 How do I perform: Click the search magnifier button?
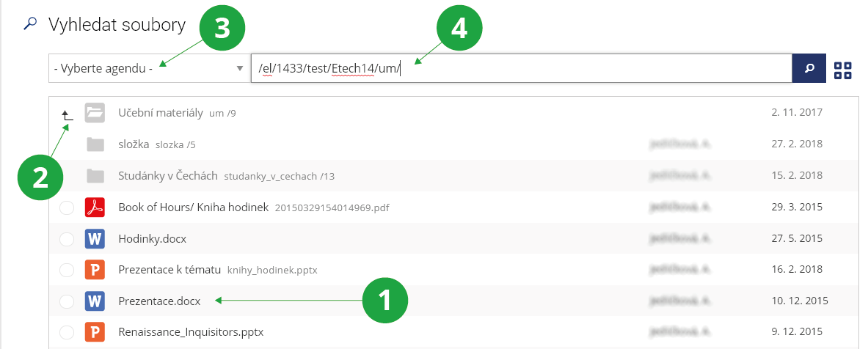pos(809,69)
